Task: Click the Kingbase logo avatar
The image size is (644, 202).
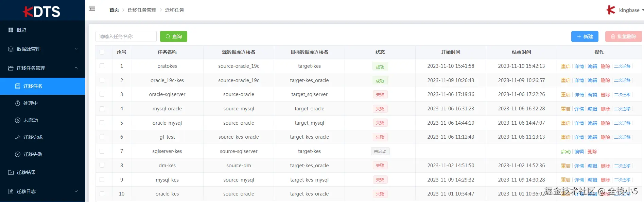Action: pyautogui.click(x=611, y=10)
